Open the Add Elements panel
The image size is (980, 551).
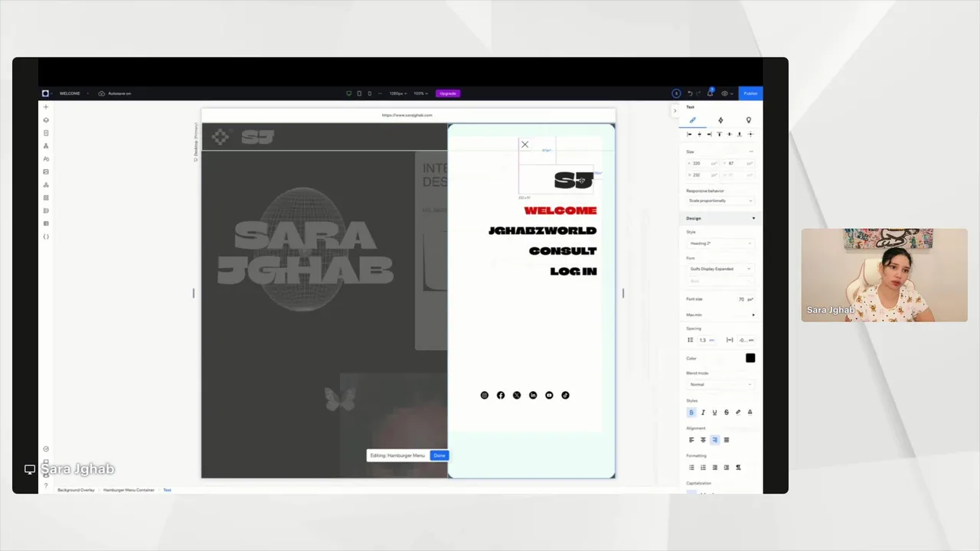[x=46, y=107]
